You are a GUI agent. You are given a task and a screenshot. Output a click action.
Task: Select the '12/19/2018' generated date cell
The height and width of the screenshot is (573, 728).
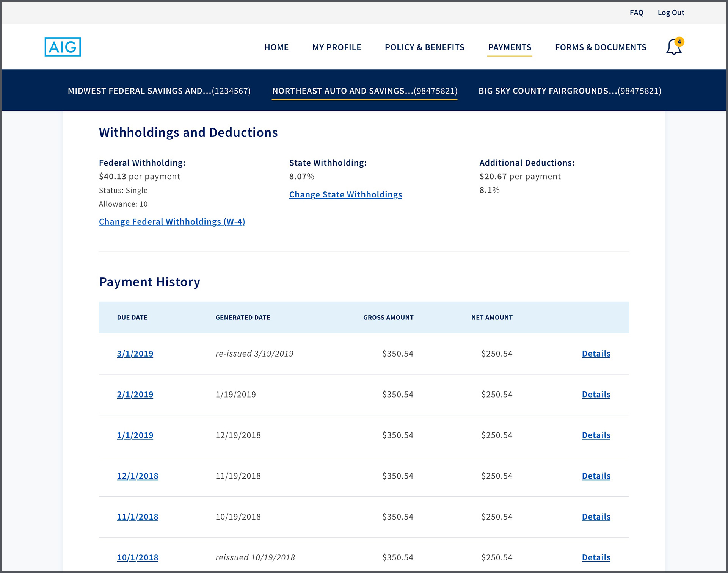[238, 435]
